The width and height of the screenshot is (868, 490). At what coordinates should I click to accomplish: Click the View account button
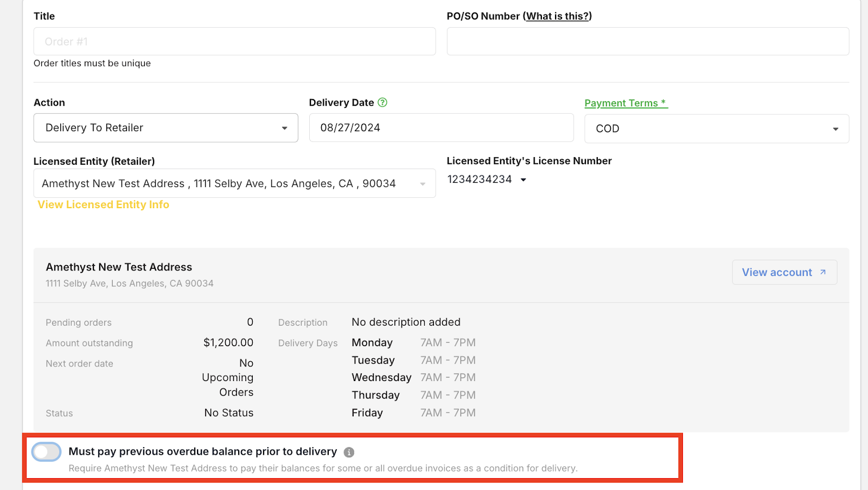point(784,272)
